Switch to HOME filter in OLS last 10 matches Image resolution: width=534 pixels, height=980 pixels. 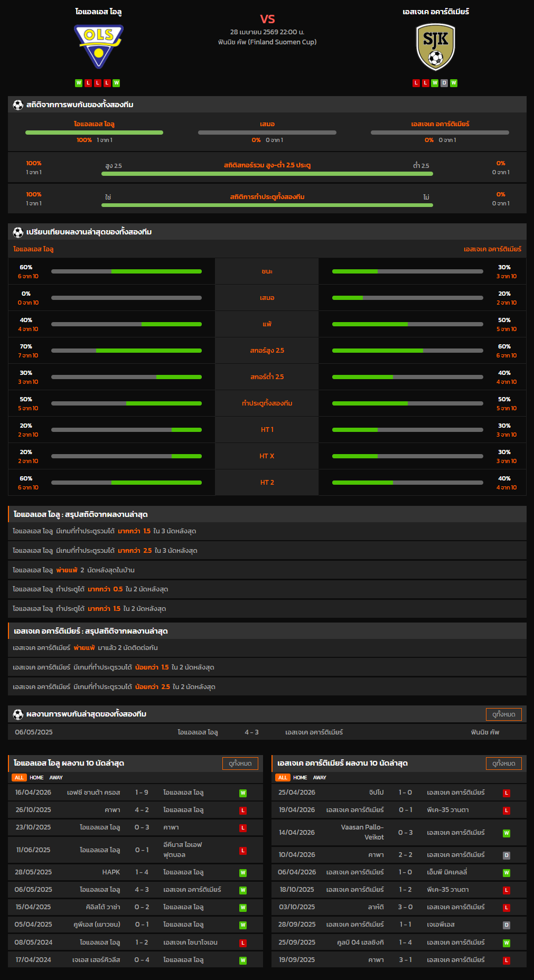pos(36,777)
